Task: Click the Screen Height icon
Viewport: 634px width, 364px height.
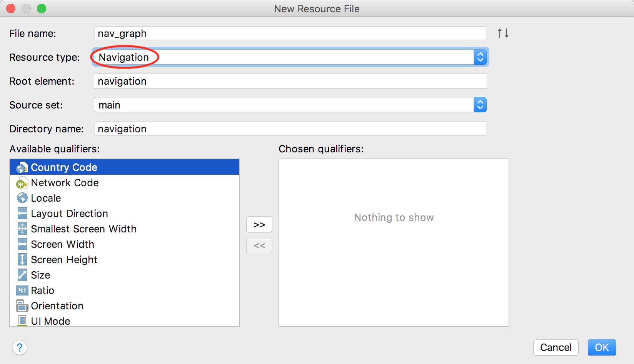Action: [22, 260]
